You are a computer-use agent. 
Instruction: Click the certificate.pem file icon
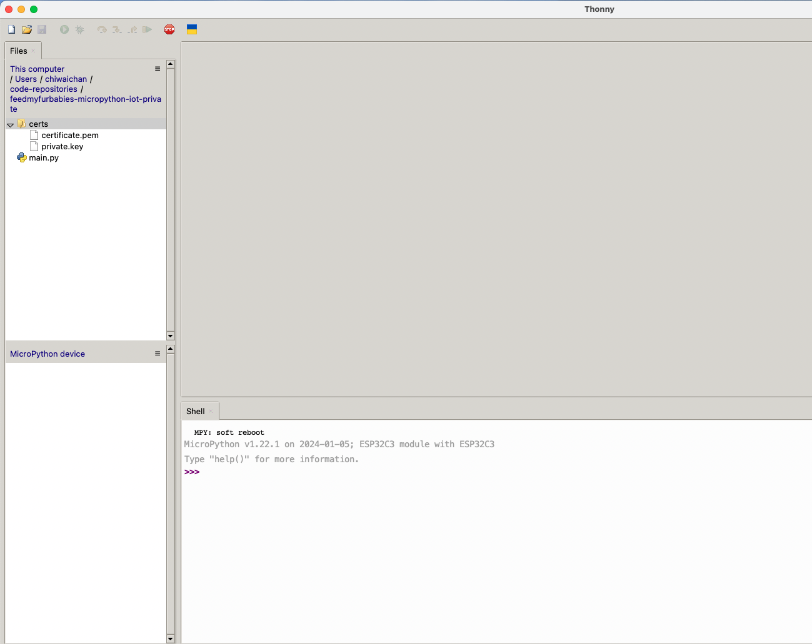(x=34, y=135)
